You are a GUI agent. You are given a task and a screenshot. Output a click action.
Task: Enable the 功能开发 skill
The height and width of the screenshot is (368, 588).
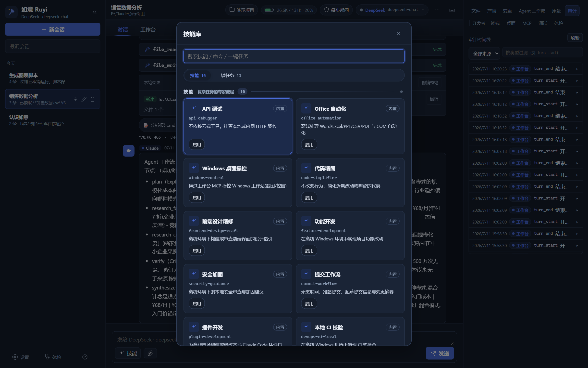coord(309,250)
